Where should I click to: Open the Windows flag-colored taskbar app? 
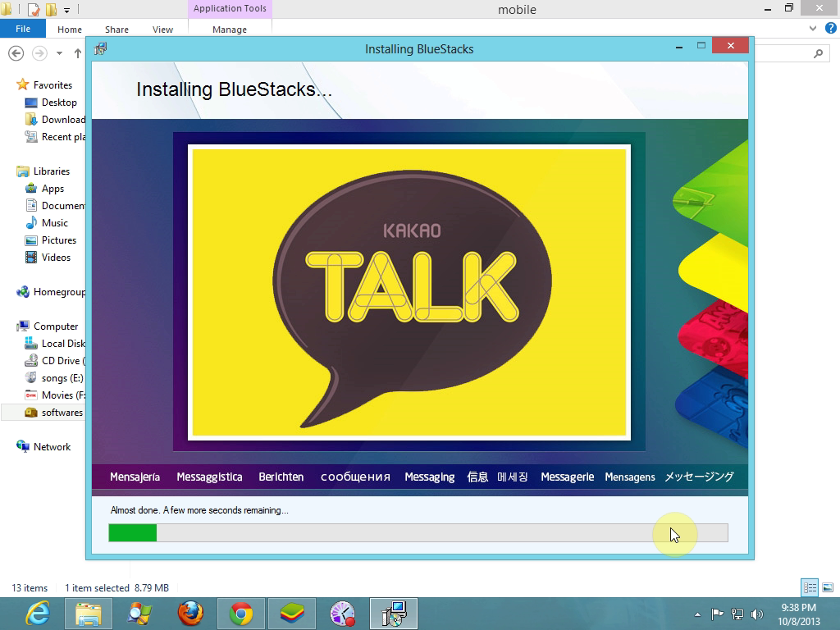[x=139, y=614]
